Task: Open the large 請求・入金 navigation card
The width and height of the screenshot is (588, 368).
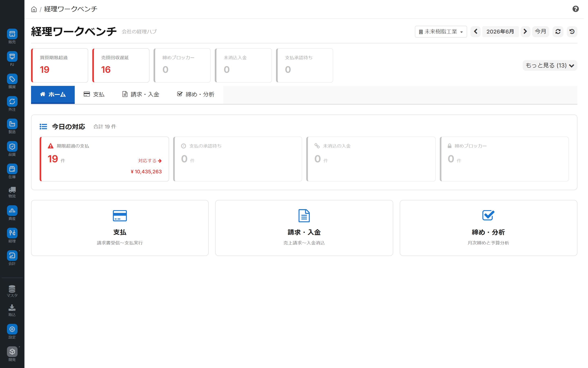Action: pyautogui.click(x=304, y=228)
